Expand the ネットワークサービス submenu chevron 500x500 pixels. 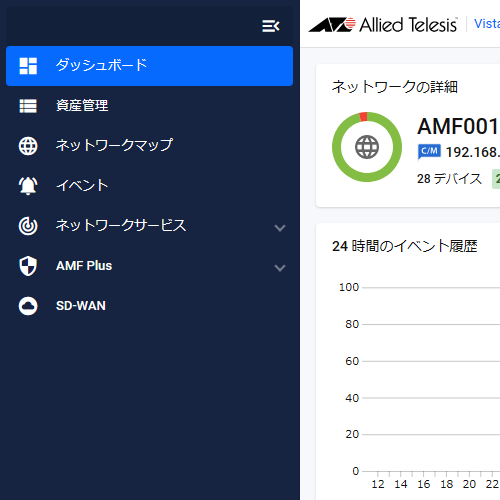[280, 228]
